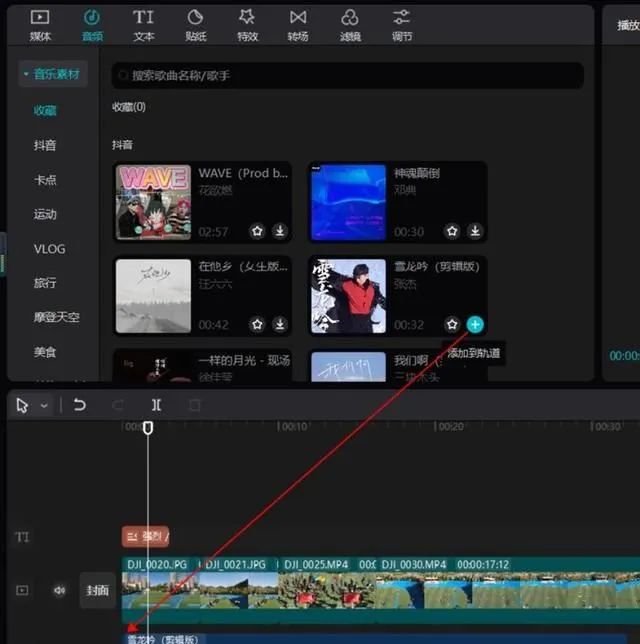The height and width of the screenshot is (644, 640).
Task: Preview the 雪龙吟 album cover
Action: 348,296
